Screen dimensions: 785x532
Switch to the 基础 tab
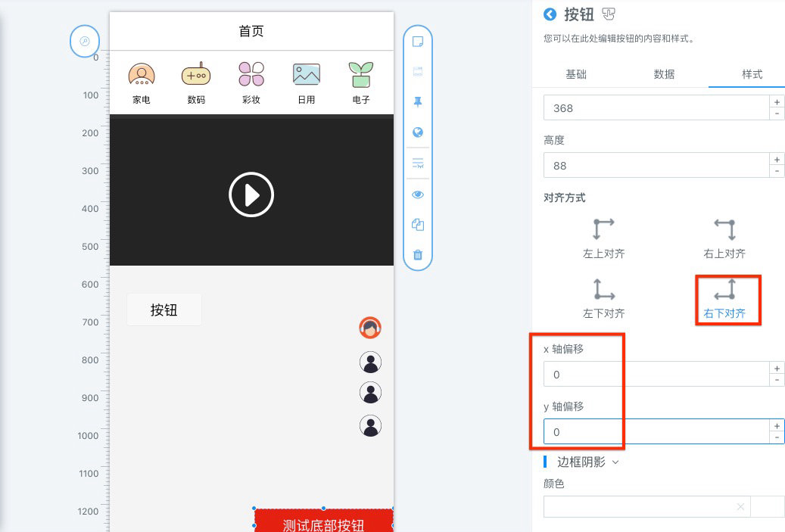pyautogui.click(x=576, y=74)
